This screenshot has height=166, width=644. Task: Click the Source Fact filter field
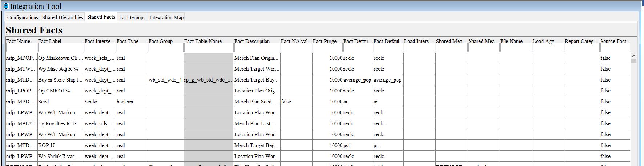[615, 48]
